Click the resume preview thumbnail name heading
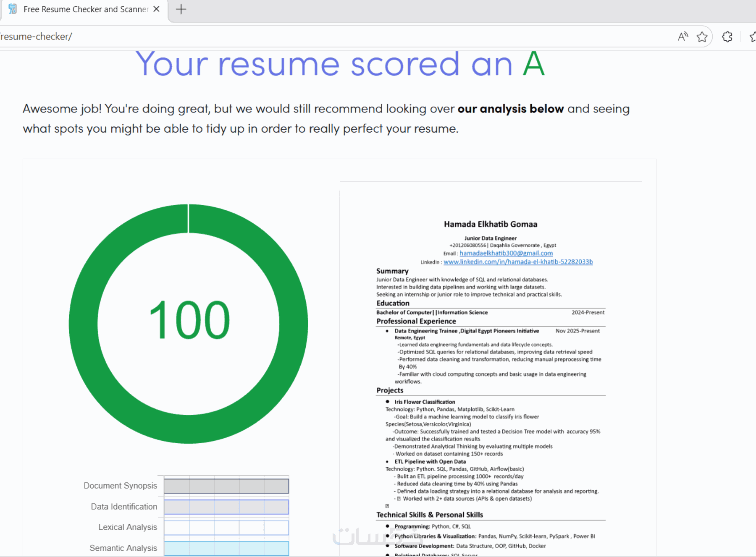Screen dimensions: 756x557 (491, 224)
